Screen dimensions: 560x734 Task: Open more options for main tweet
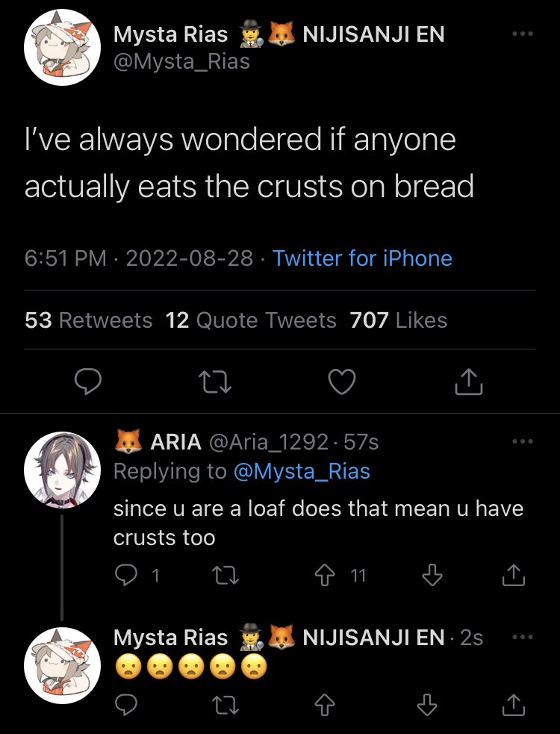point(522,34)
